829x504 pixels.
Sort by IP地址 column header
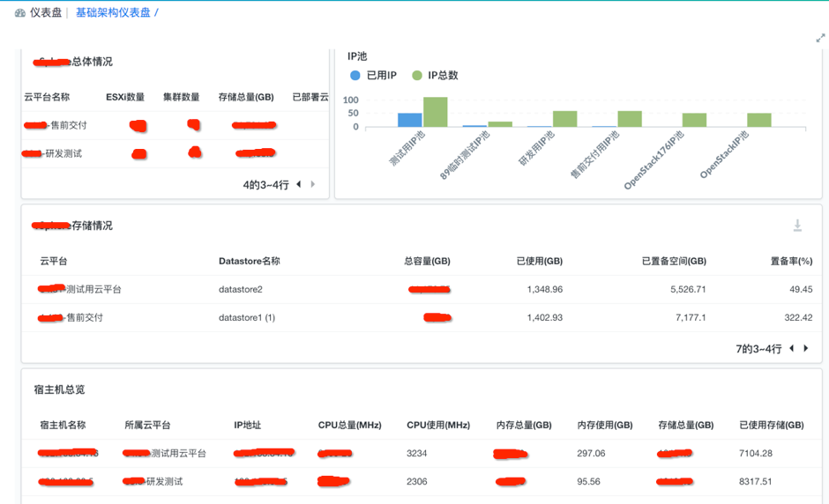(x=248, y=425)
